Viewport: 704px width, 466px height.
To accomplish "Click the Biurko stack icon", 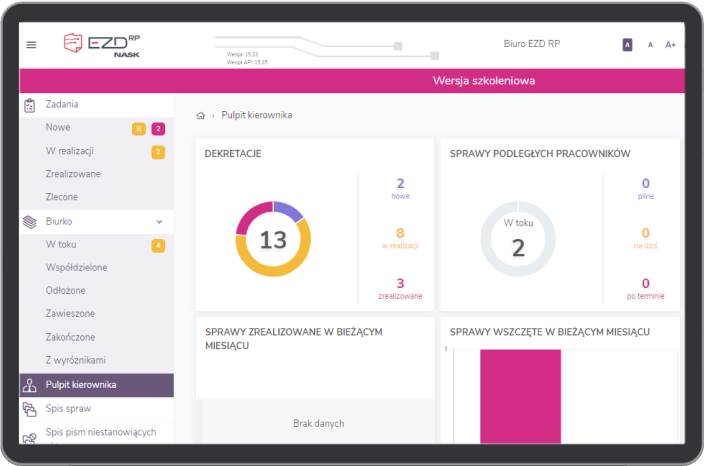I will 29,221.
